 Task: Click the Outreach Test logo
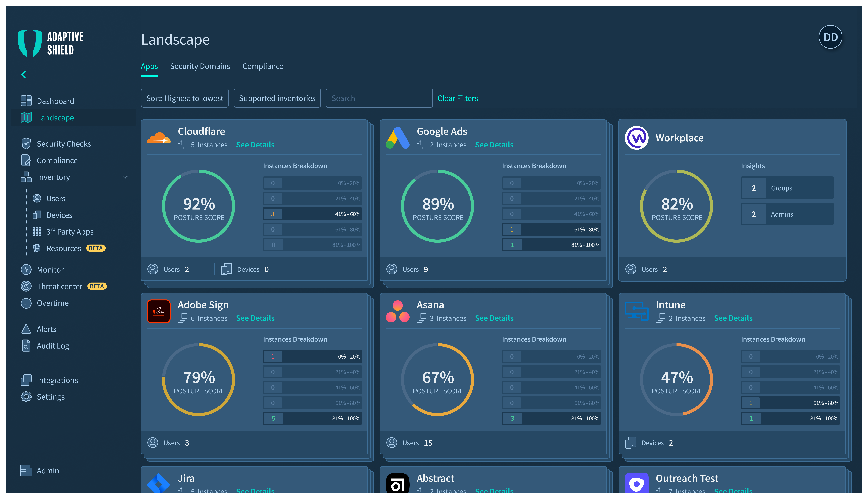[637, 483]
